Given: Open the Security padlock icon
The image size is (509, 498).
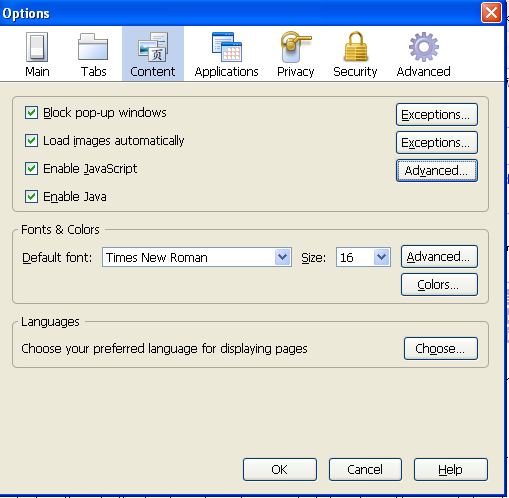Looking at the screenshot, I should [x=356, y=46].
